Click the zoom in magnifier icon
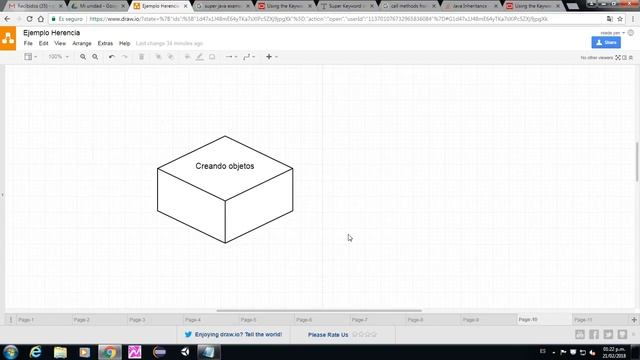 click(x=83, y=57)
